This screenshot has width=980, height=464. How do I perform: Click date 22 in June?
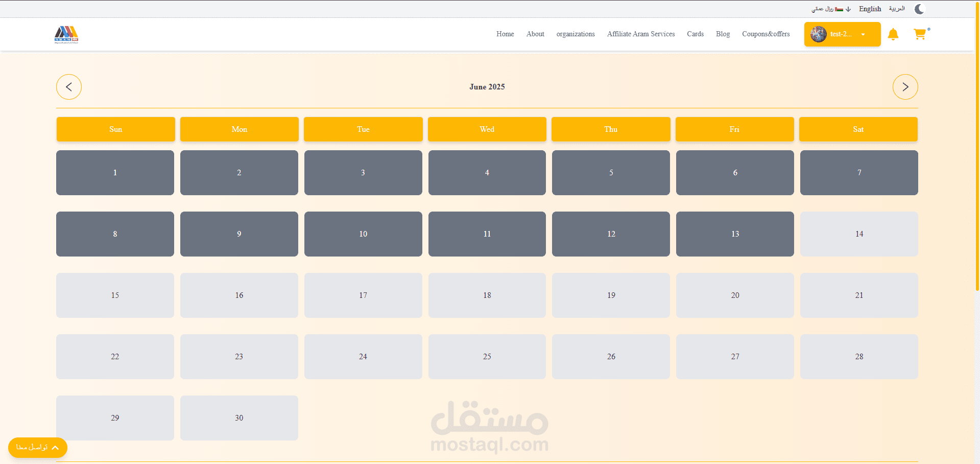click(x=115, y=357)
